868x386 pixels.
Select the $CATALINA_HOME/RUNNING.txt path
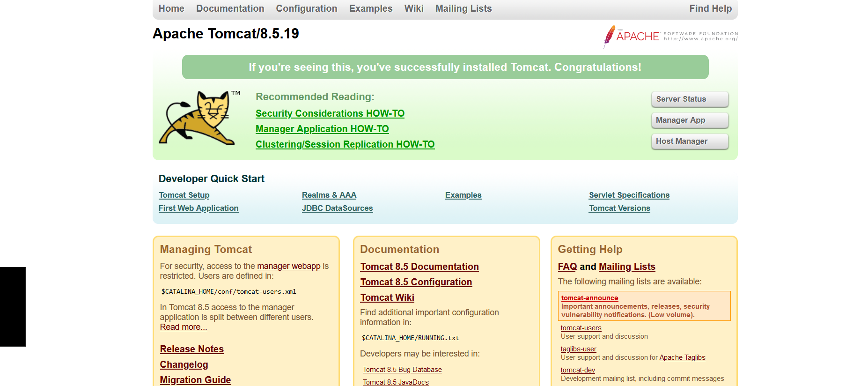(411, 338)
